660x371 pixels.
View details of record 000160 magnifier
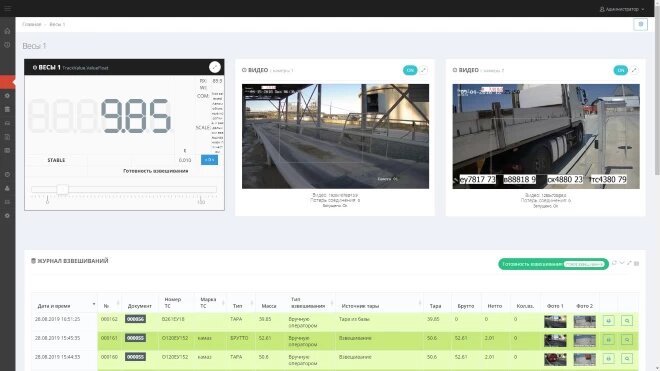[x=627, y=358]
